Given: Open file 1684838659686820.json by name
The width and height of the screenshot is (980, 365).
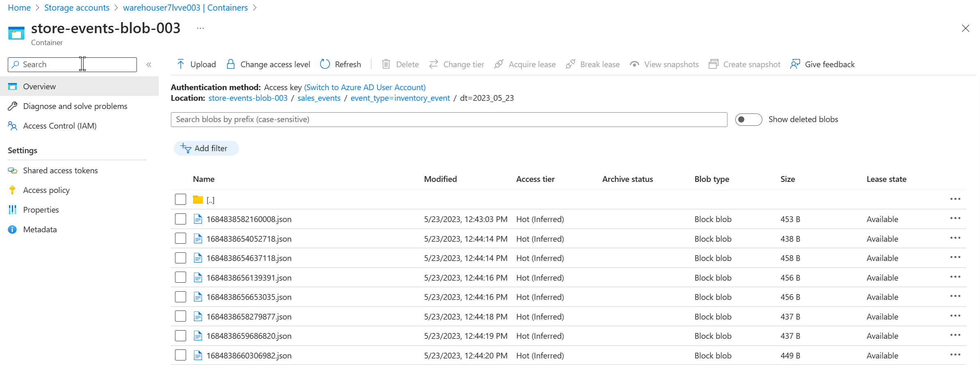Looking at the screenshot, I should (249, 336).
